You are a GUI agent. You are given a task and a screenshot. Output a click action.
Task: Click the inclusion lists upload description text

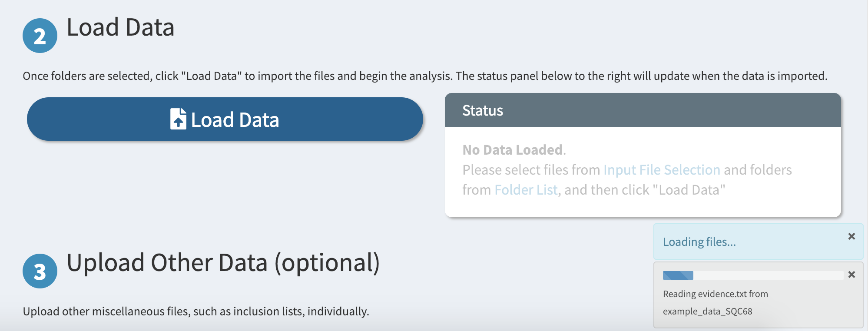[196, 311]
